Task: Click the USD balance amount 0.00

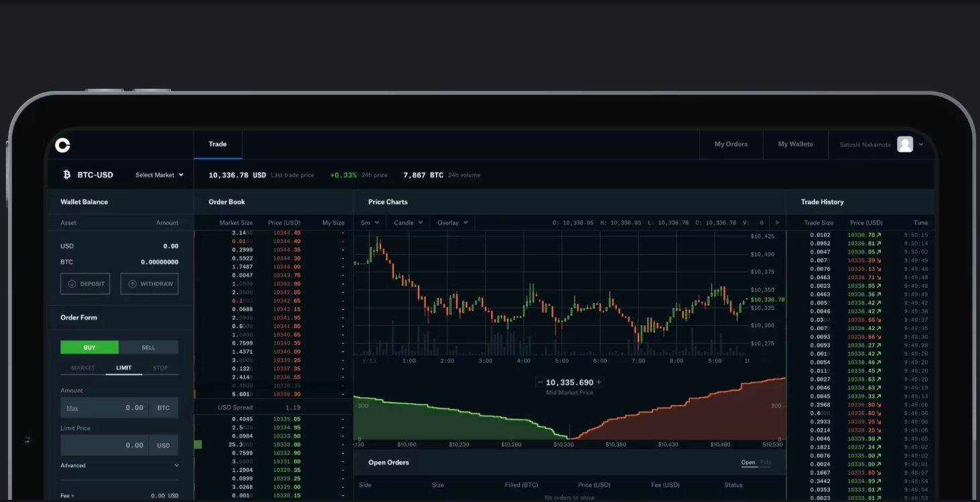Action: point(171,246)
